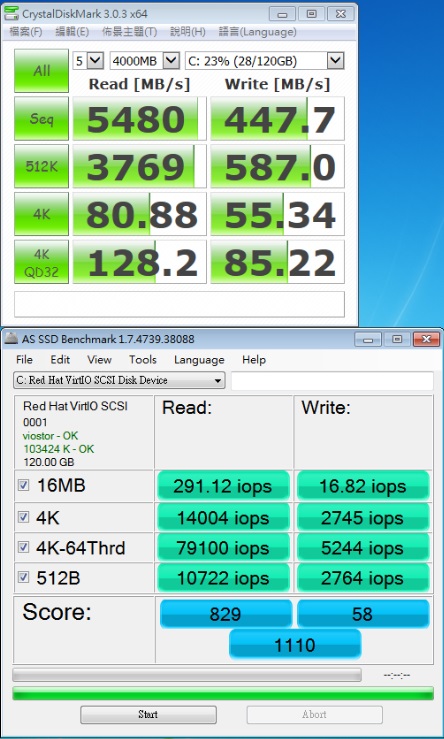Click the 4K QD32 write result 85.22
Viewport: 444px width, 739px height.
[x=277, y=262]
